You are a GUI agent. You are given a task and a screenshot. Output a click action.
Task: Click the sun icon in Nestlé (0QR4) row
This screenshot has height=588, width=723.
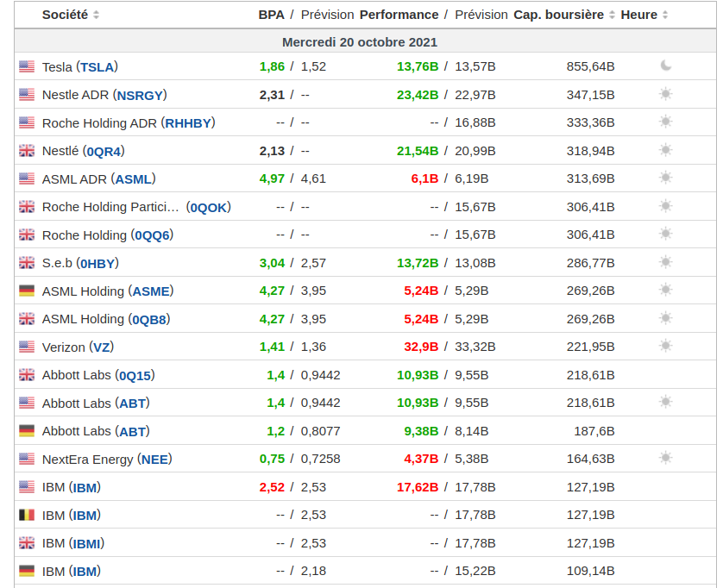pos(665,150)
